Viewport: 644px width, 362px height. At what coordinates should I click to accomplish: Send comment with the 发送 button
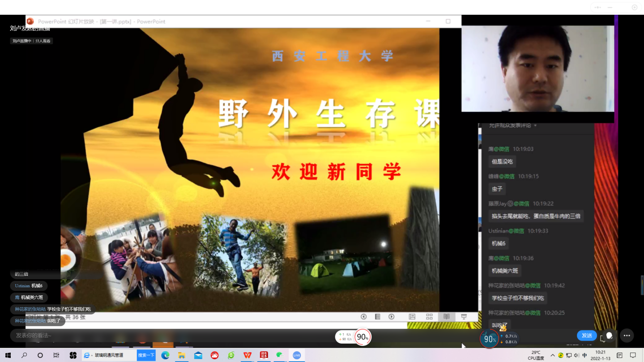coord(587,336)
